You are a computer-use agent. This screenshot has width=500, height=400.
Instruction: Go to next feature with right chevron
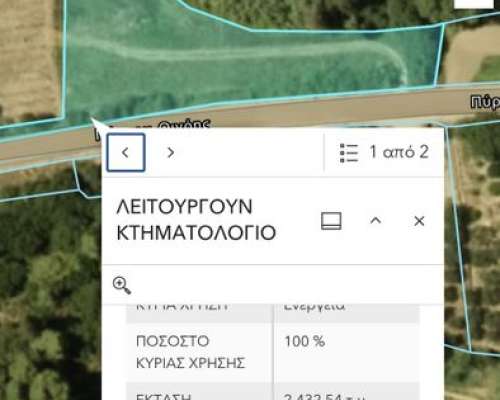click(171, 152)
